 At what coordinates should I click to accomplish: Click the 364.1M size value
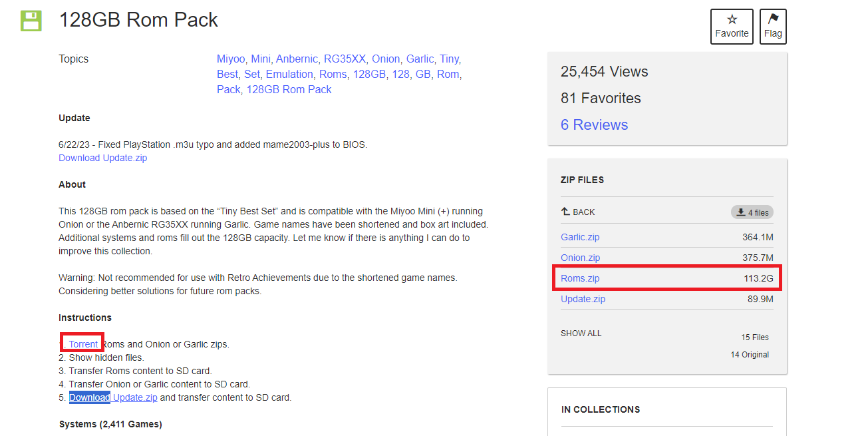pos(758,237)
